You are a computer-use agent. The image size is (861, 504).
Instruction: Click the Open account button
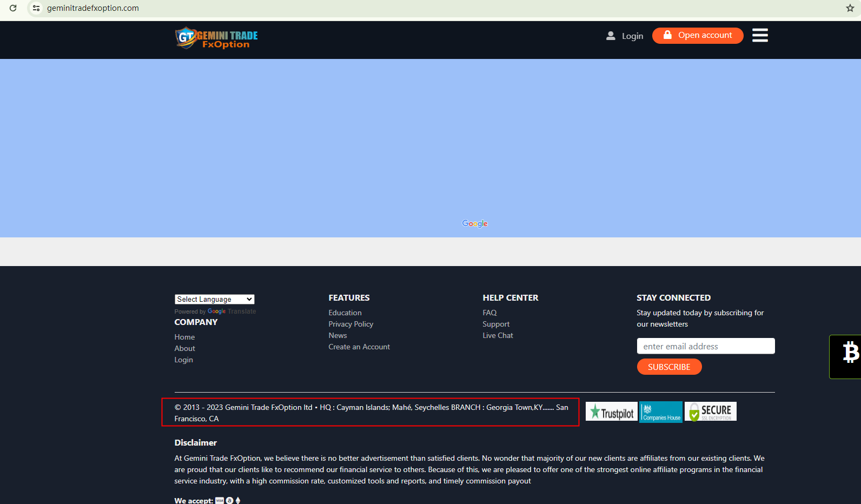pos(698,36)
